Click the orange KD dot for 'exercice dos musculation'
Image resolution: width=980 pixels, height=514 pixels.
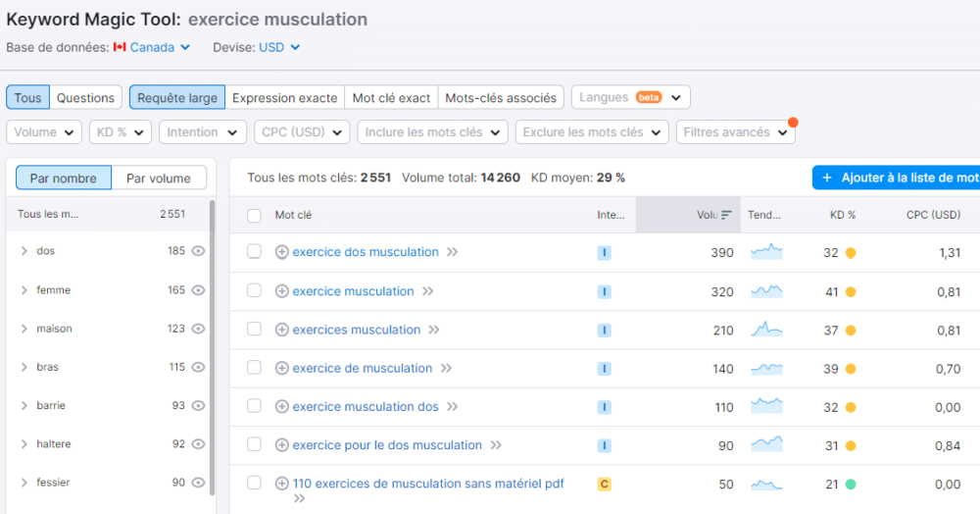[x=851, y=253]
